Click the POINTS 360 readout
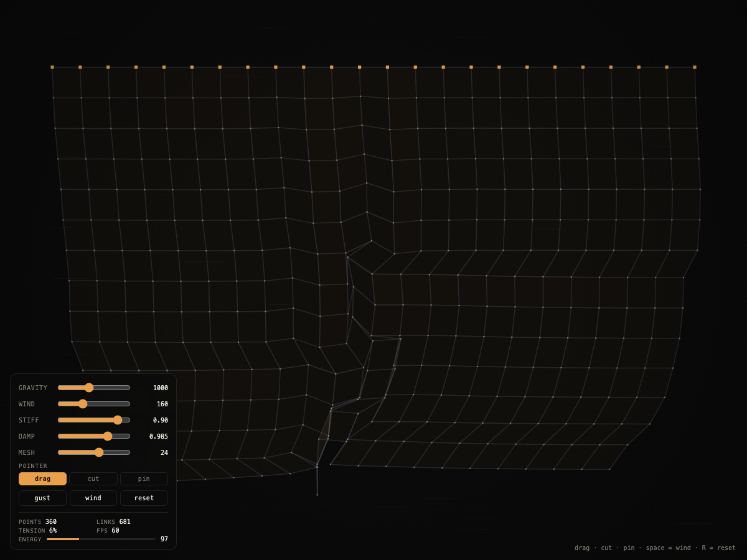Screen dimensions: 747x560 (37, 522)
